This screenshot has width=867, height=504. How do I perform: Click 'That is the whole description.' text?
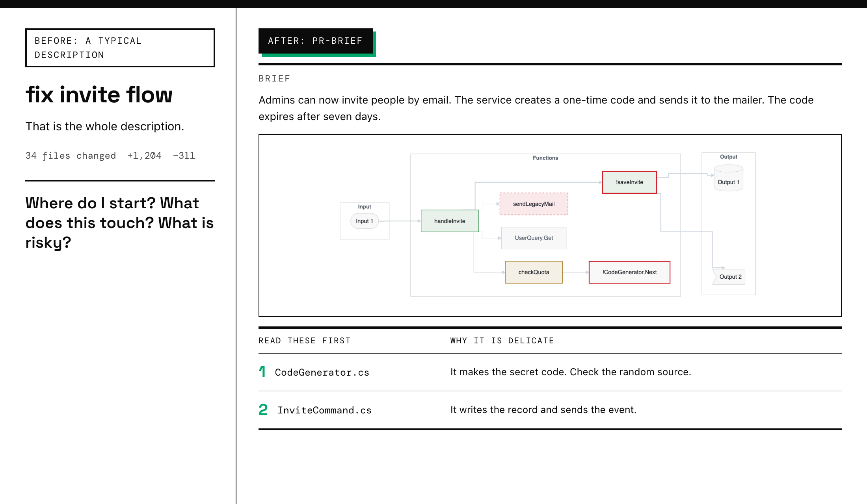click(105, 126)
